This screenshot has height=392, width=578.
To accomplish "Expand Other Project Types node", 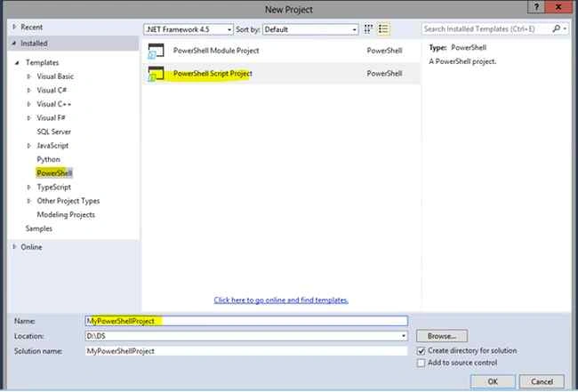I will 28,201.
